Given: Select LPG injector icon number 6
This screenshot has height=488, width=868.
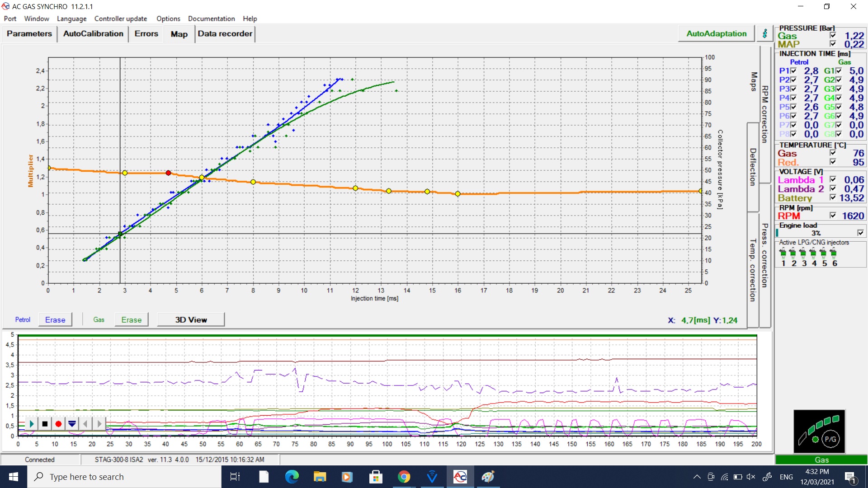Looking at the screenshot, I should point(833,253).
